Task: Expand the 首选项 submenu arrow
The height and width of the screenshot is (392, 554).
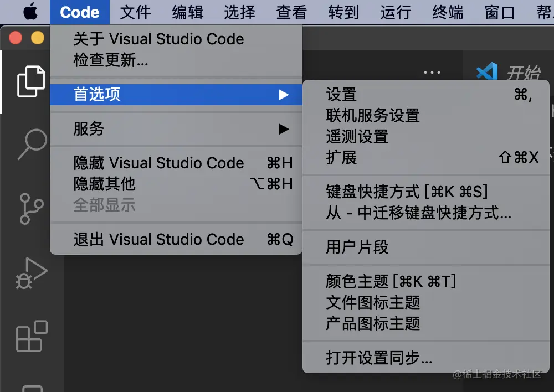Action: (284, 95)
